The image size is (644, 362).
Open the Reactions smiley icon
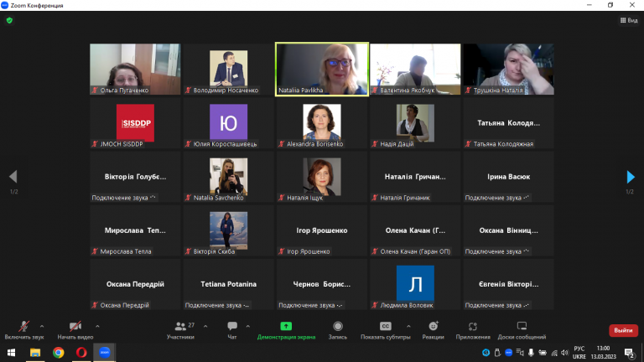[x=434, y=326]
